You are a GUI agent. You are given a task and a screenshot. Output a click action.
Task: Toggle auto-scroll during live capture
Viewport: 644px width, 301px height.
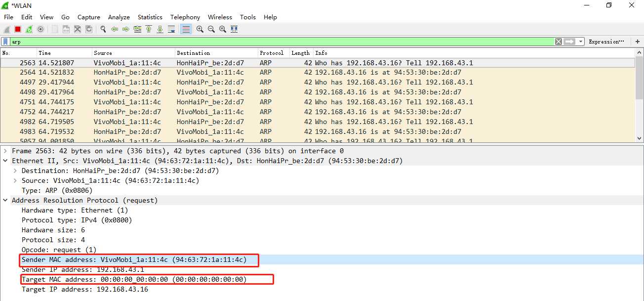(171, 29)
